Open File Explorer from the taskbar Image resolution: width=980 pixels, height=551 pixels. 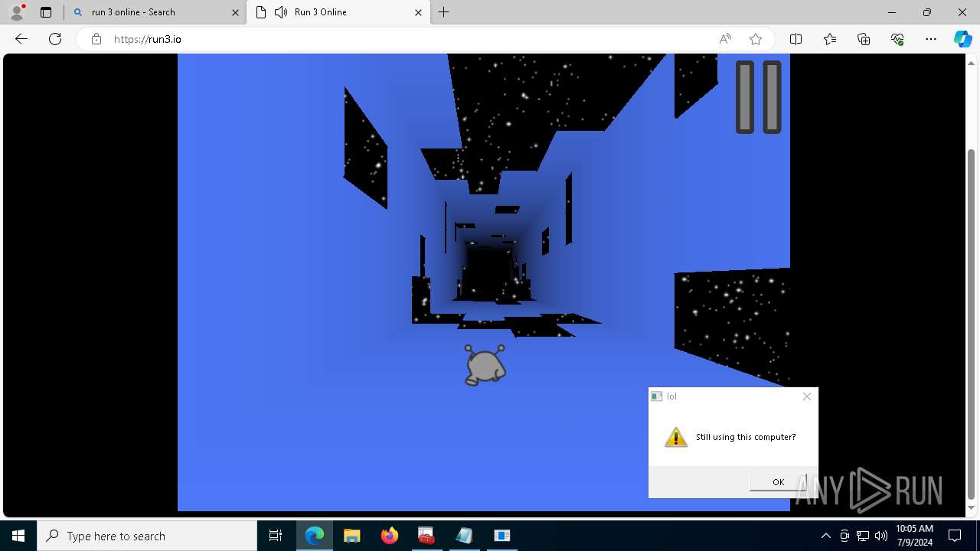351,536
